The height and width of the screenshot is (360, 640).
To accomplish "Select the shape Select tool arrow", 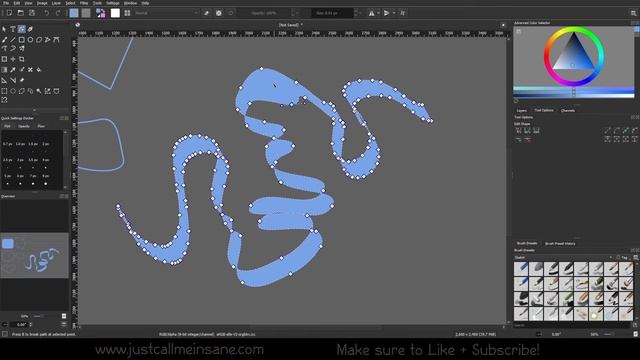I will [4, 29].
